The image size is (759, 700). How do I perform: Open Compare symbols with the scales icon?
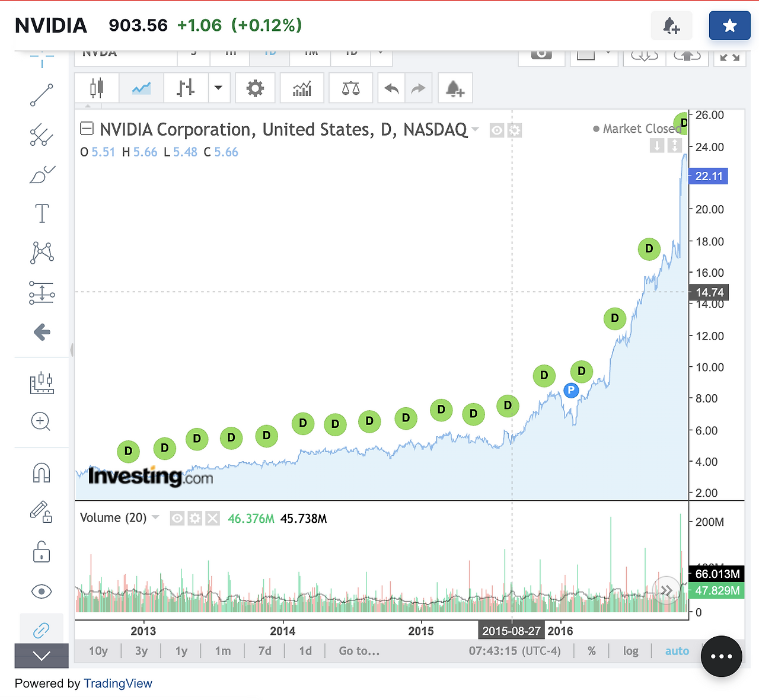(350, 88)
